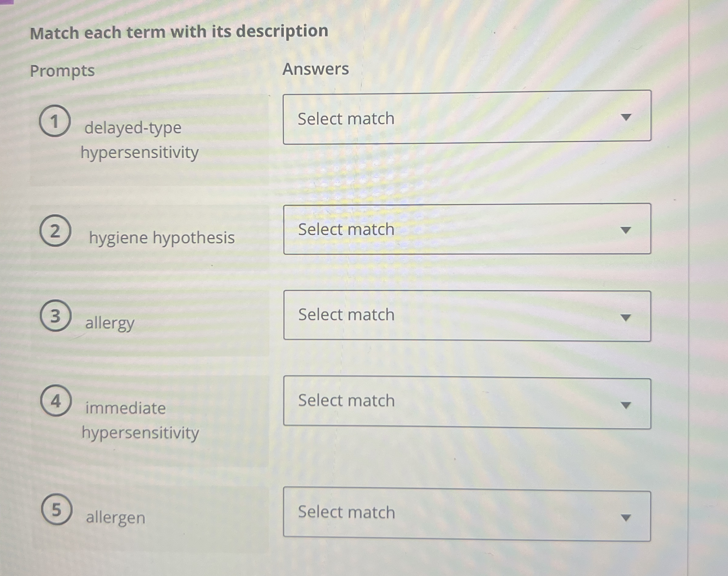Click the Prompts column header
The width and height of the screenshot is (728, 576).
[x=62, y=70]
